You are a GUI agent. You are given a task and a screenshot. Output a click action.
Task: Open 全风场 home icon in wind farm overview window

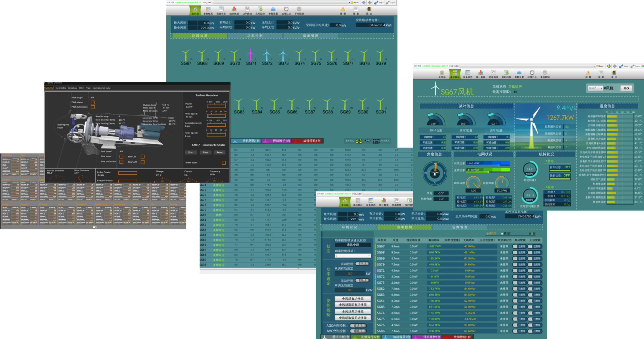195,11
